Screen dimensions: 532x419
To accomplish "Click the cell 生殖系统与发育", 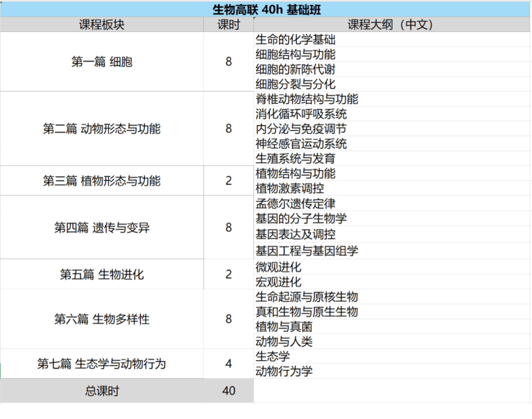I will pyautogui.click(x=392, y=159).
